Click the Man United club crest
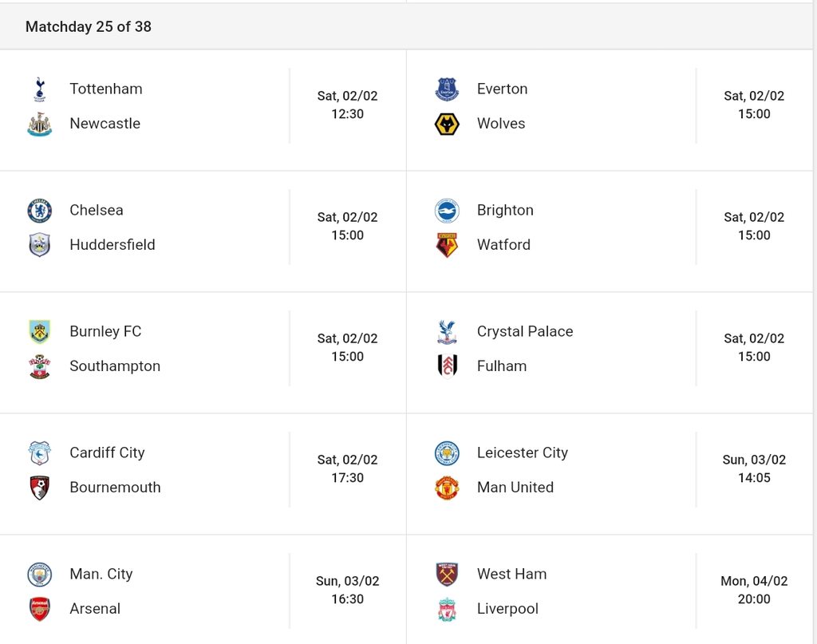 tap(447, 488)
